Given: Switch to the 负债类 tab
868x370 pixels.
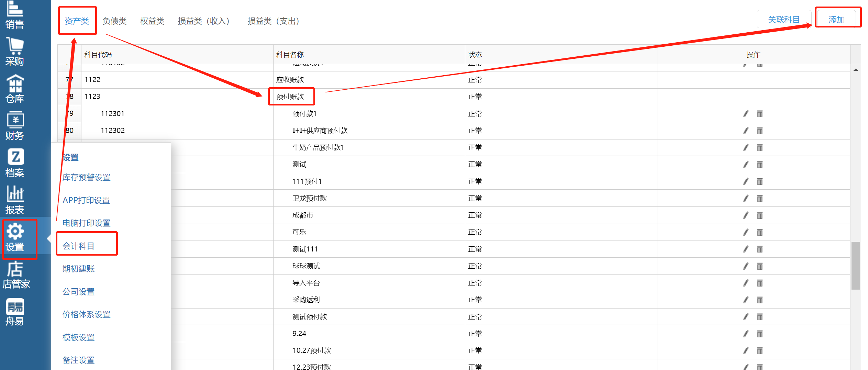Looking at the screenshot, I should pyautogui.click(x=114, y=21).
